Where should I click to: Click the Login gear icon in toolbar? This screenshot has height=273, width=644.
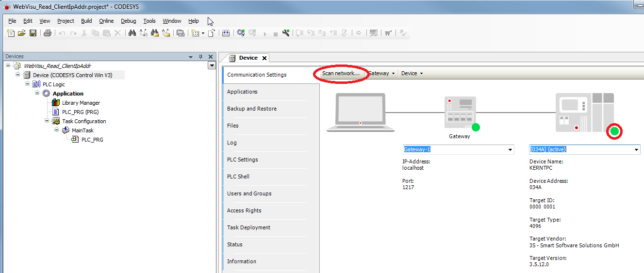click(241, 33)
